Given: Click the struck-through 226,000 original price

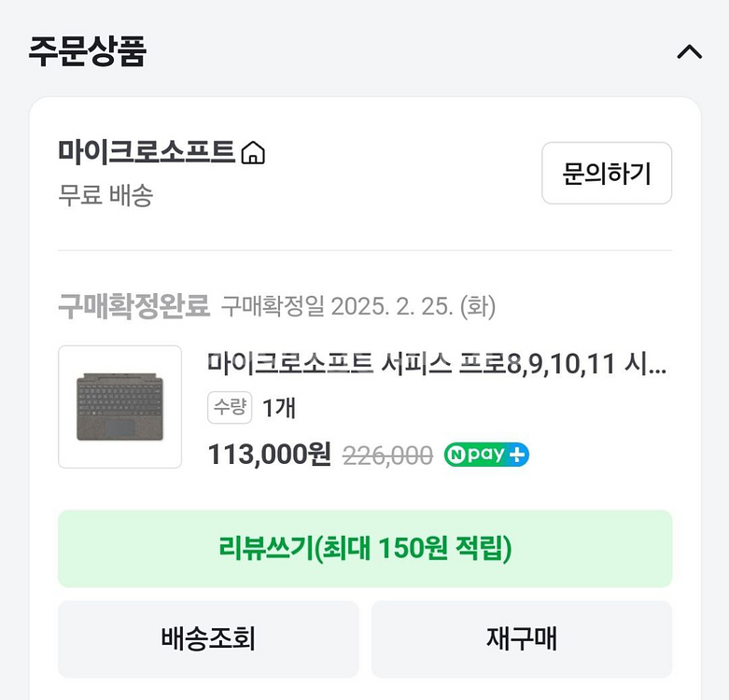Looking at the screenshot, I should pos(387,455).
